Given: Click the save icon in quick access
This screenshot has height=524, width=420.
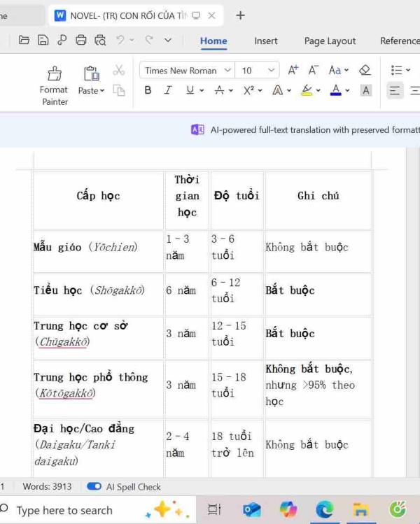Looking at the screenshot, I should (x=43, y=41).
